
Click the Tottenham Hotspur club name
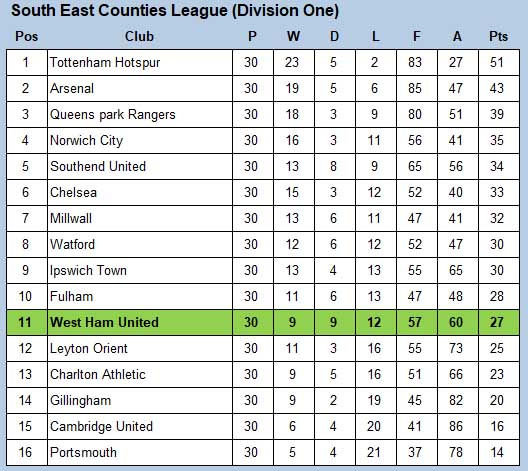click(105, 63)
